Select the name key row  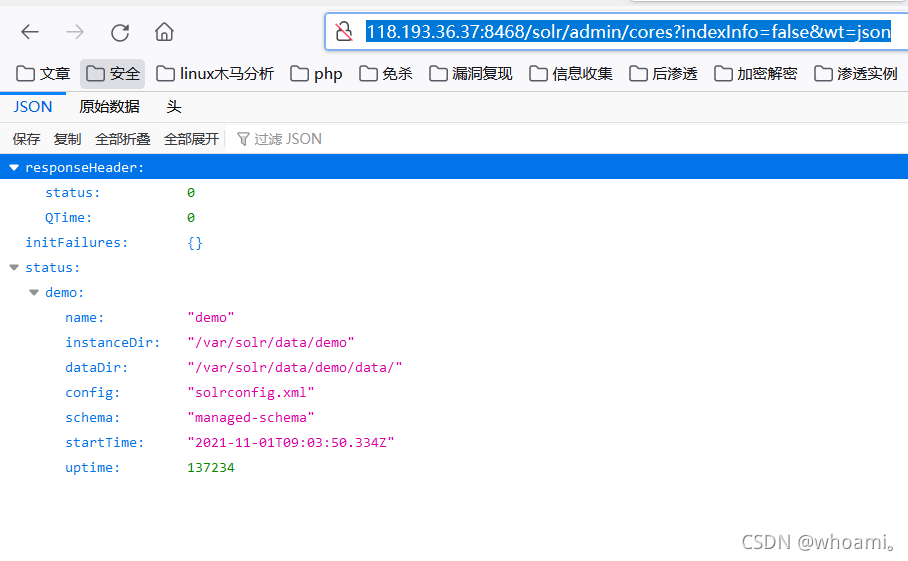tap(454, 317)
